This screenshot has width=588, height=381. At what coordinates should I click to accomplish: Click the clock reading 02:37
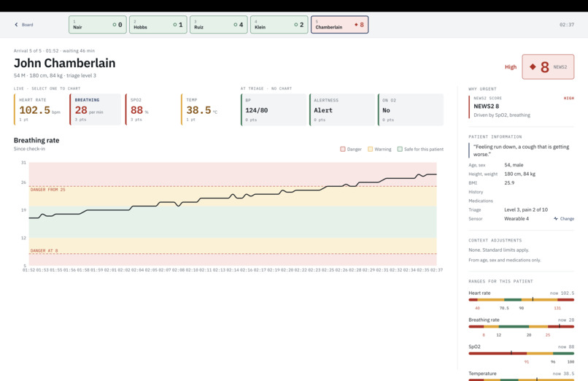tap(567, 25)
